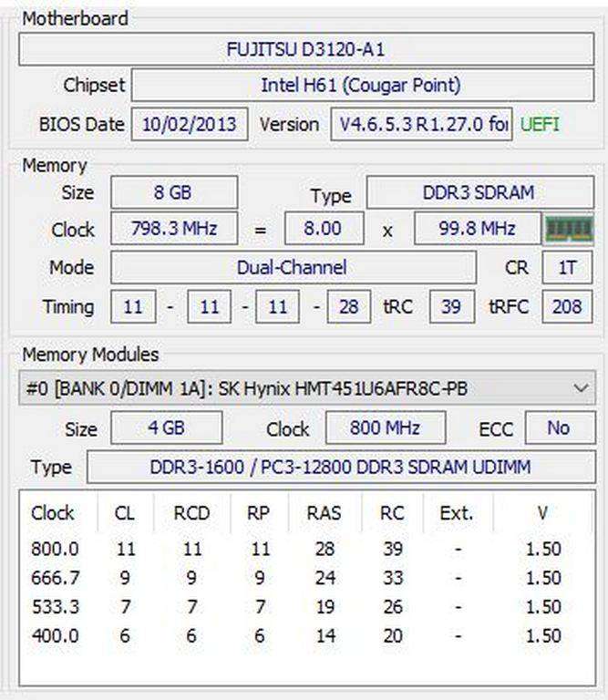
Task: Click the ECC value No field
Action: click(561, 427)
